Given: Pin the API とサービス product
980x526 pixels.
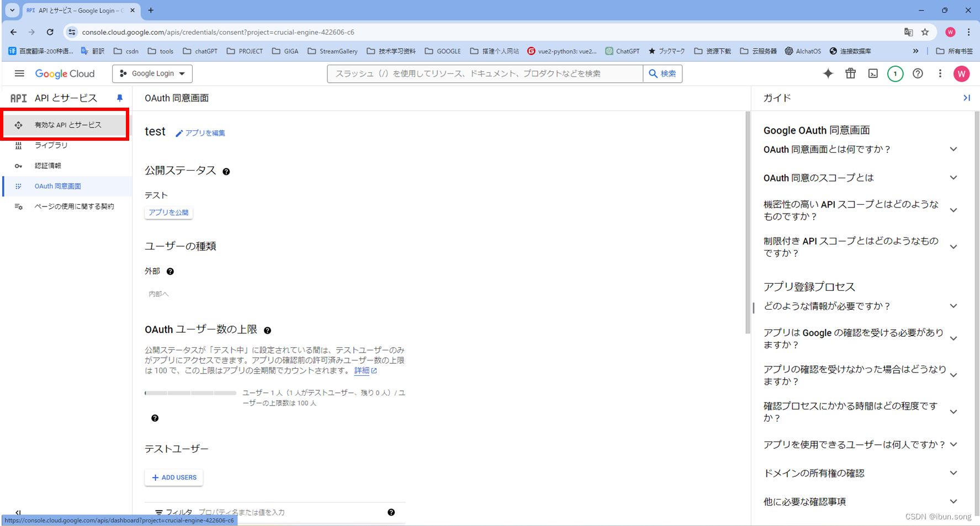Looking at the screenshot, I should pyautogui.click(x=119, y=98).
